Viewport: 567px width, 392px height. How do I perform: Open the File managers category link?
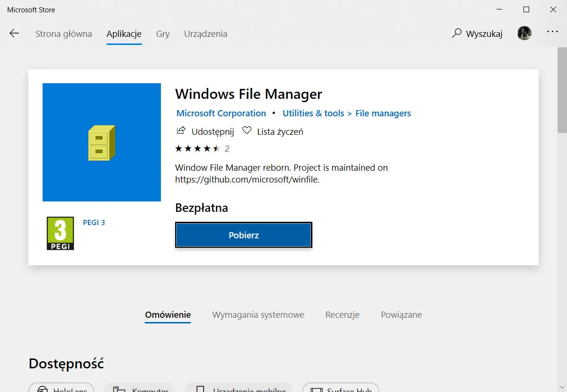tap(383, 113)
